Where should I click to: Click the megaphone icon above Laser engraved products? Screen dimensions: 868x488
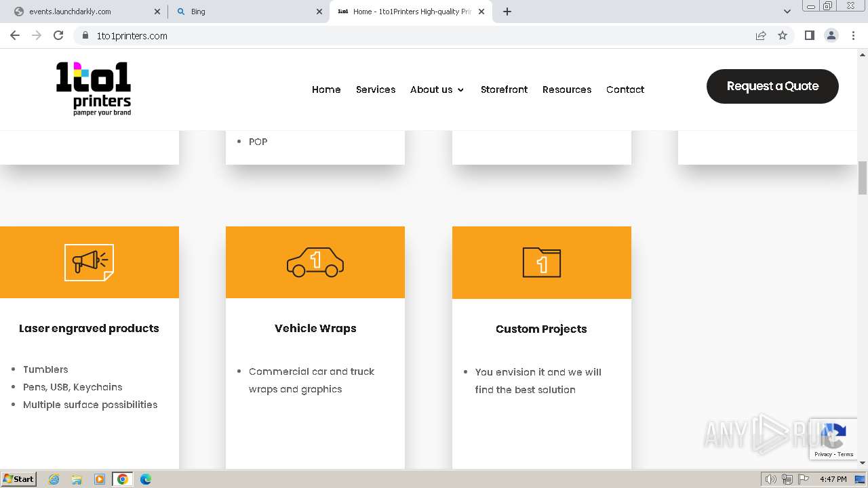coord(89,262)
